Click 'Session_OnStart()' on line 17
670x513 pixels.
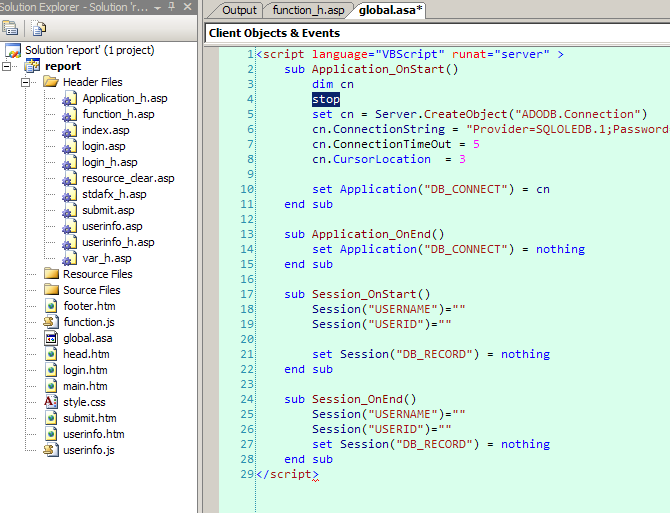tap(371, 294)
